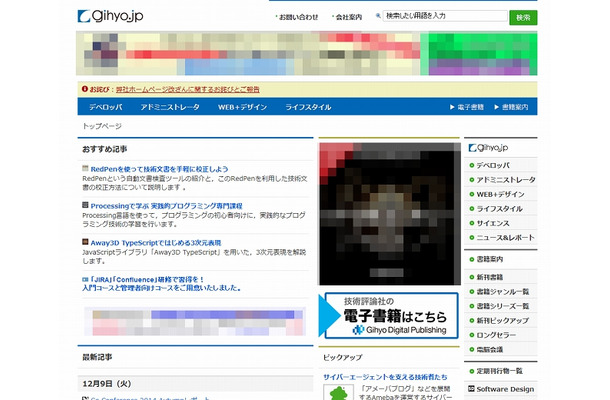The height and width of the screenshot is (400, 610).
Task: Open 書籍案内 in blue navigation bar
Action: click(x=511, y=107)
